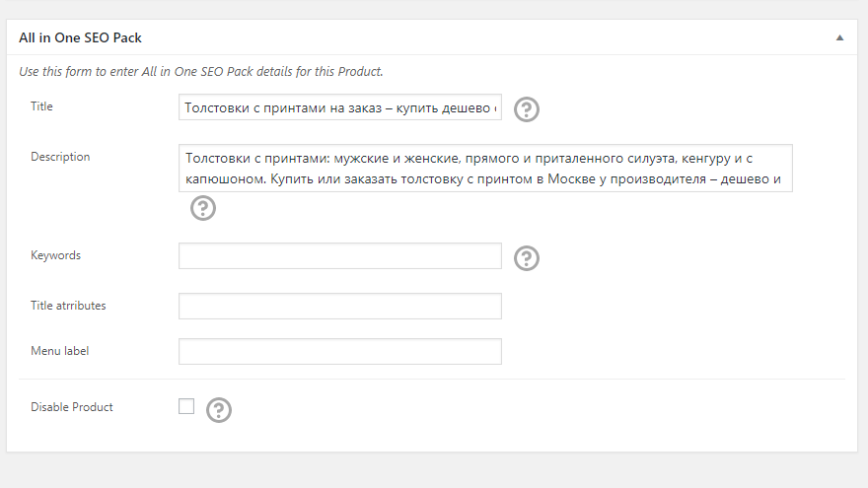
Task: Click inside the Description text area
Action: click(x=485, y=168)
